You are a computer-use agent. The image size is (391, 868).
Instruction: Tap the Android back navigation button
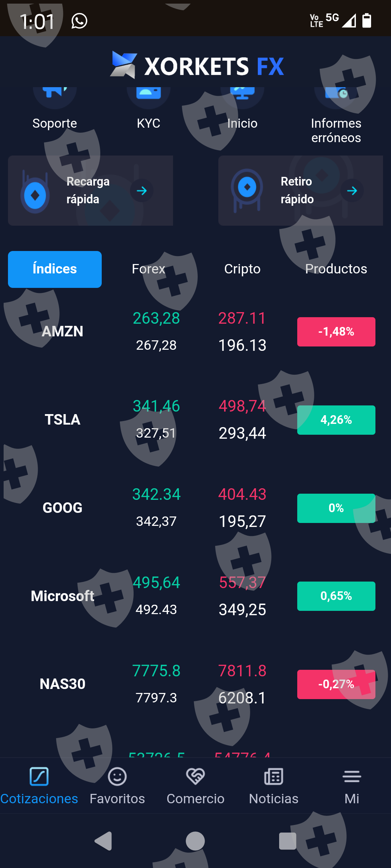click(x=103, y=841)
